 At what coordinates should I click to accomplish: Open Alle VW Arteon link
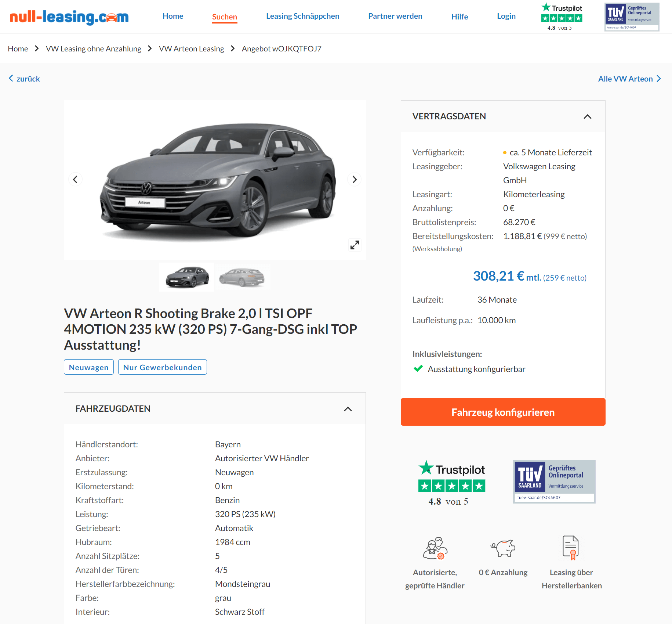tap(629, 79)
